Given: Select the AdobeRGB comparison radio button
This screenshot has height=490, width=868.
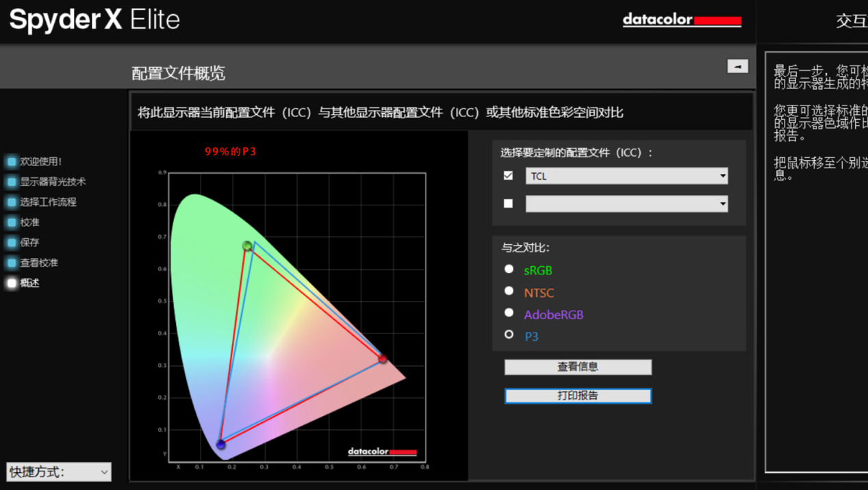Looking at the screenshot, I should (x=509, y=313).
